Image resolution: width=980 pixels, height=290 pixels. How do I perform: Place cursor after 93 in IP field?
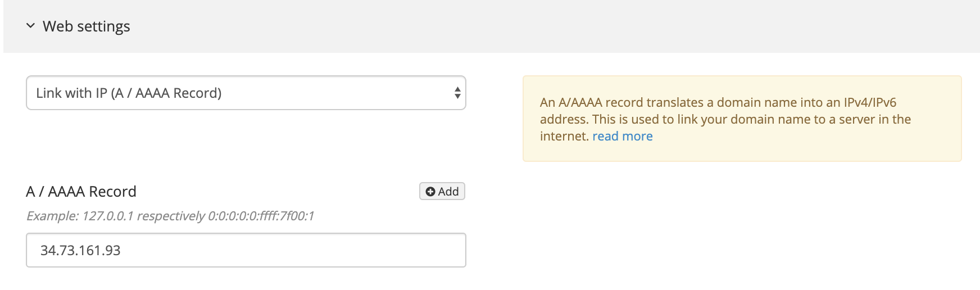[x=122, y=250]
